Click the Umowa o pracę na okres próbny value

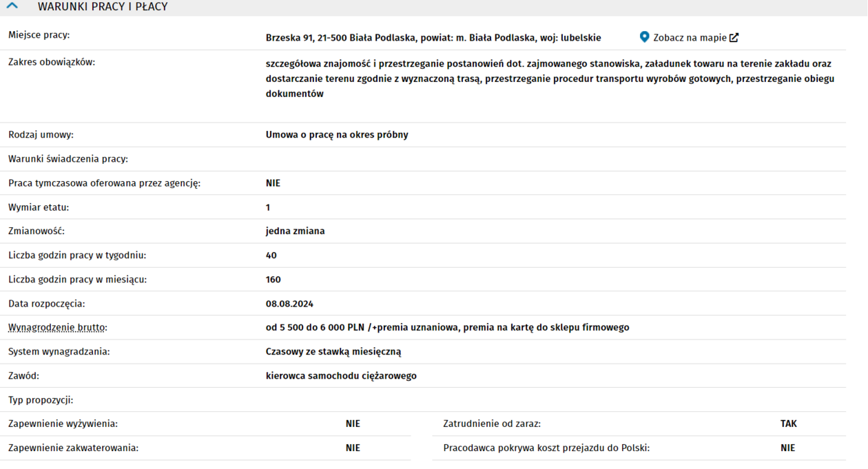pyautogui.click(x=337, y=135)
